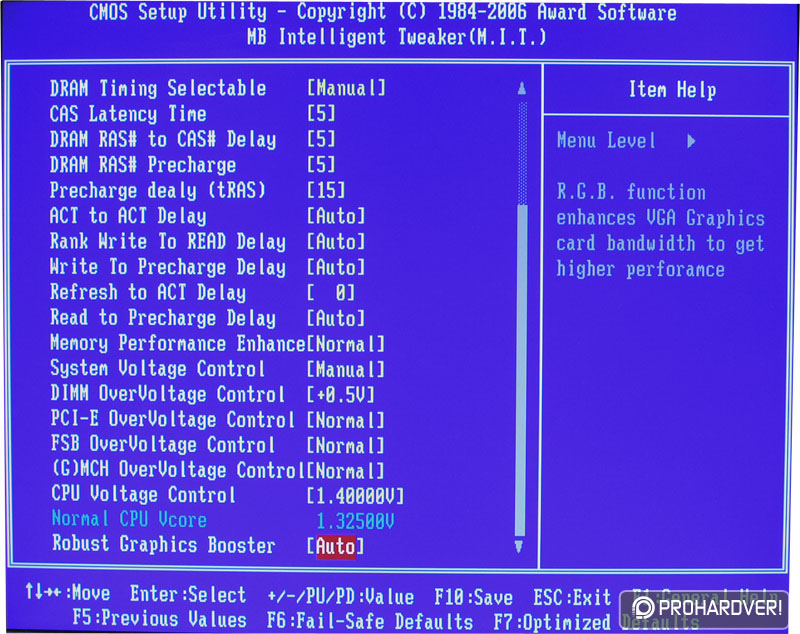The width and height of the screenshot is (800, 634).
Task: Select the Robust Graphics Booster label
Action: click(164, 544)
